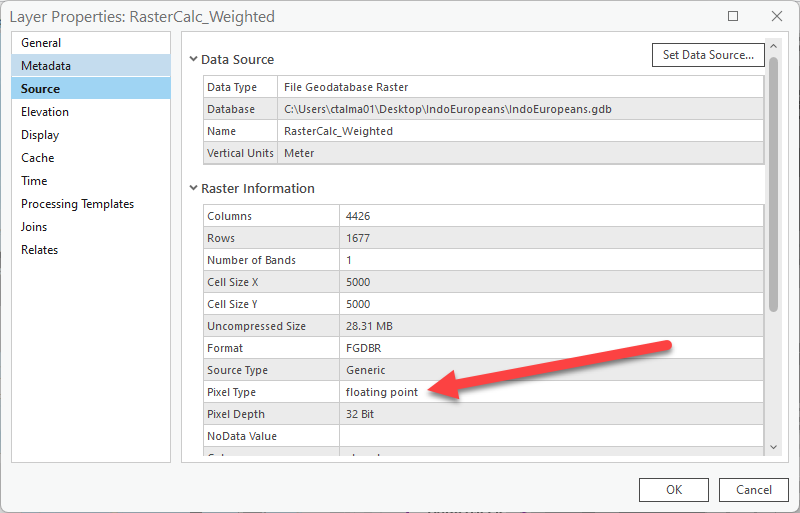Open the General properties tab
800x513 pixels.
coord(41,43)
